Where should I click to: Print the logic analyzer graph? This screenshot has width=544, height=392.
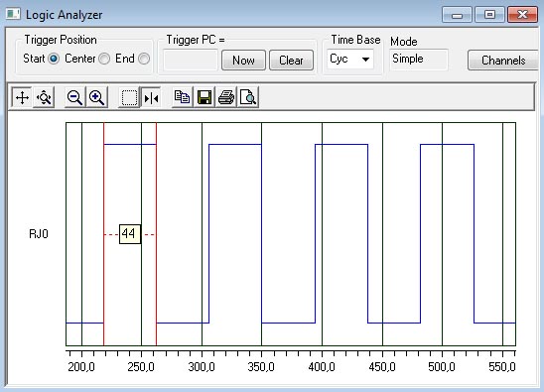tap(226, 97)
